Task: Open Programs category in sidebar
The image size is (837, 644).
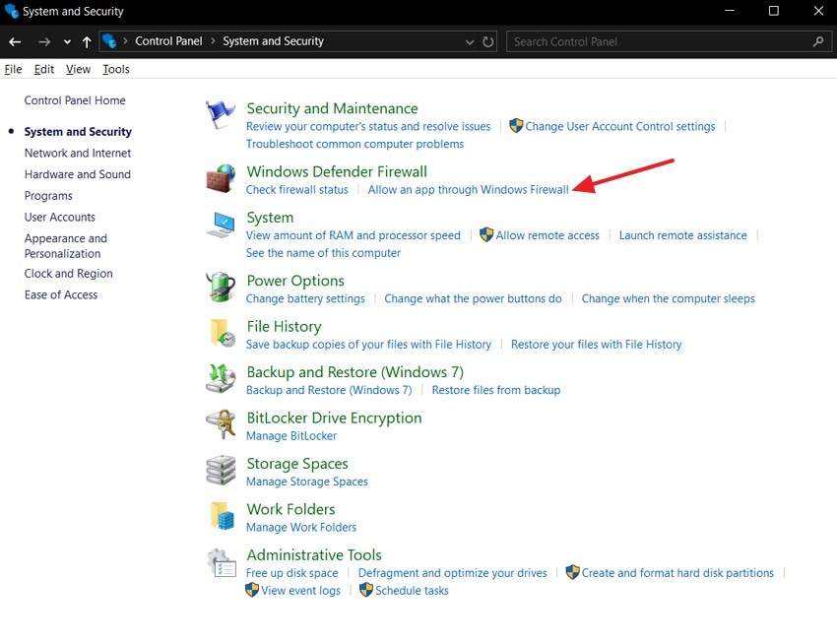Action: (x=48, y=196)
